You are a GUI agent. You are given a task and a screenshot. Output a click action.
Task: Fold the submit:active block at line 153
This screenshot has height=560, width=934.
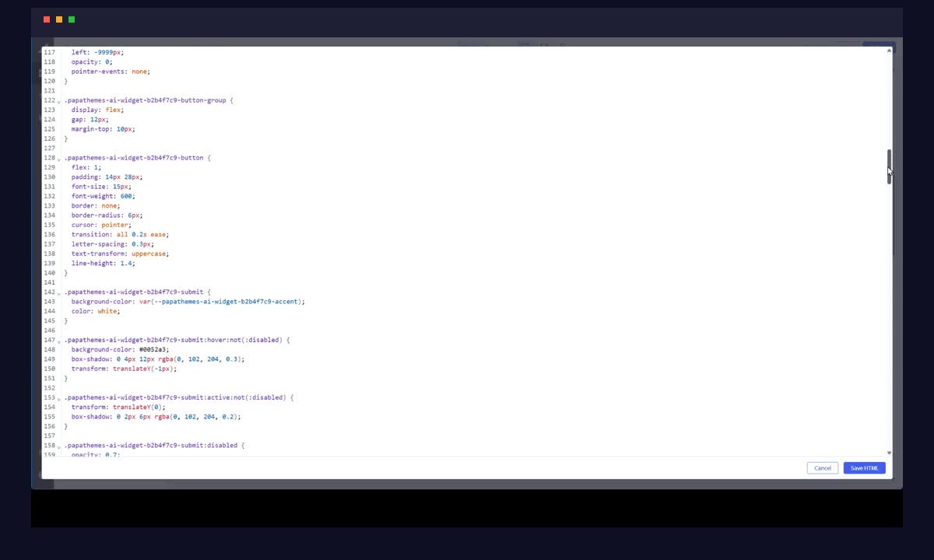61,397
